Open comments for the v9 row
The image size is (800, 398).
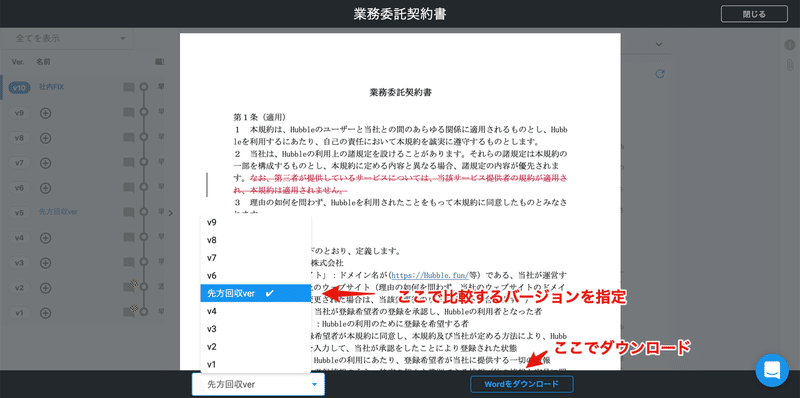(129, 113)
